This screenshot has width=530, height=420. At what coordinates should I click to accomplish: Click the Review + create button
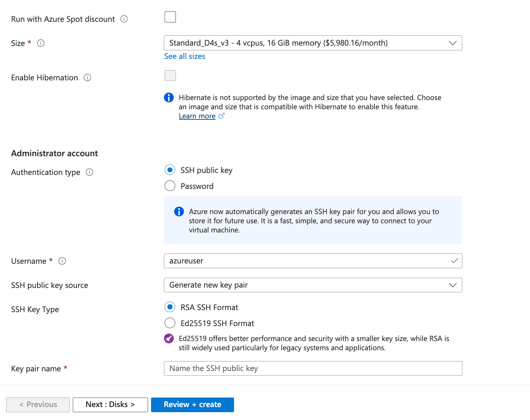pyautogui.click(x=192, y=405)
